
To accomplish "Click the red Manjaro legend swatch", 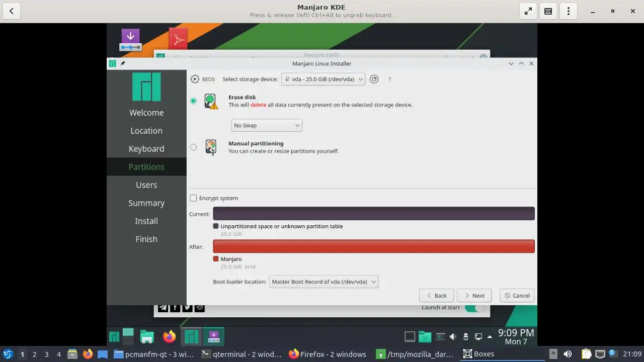I will (x=216, y=259).
